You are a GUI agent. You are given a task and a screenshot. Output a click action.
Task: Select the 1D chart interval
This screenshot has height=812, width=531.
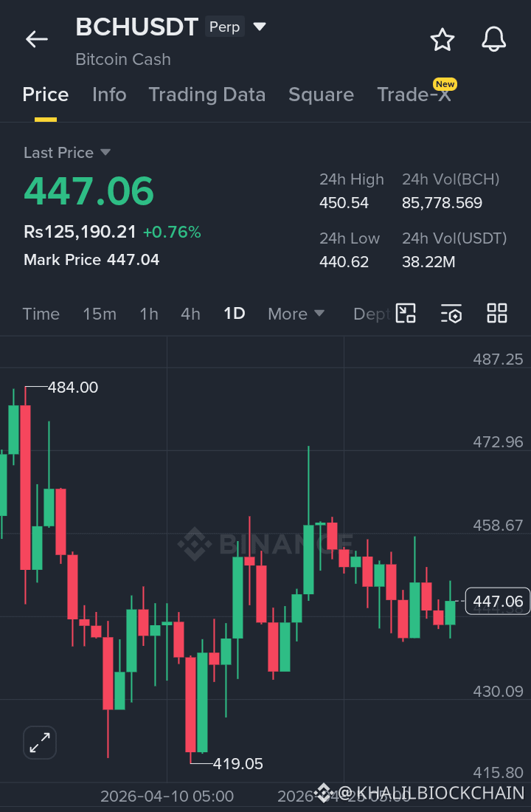point(235,313)
